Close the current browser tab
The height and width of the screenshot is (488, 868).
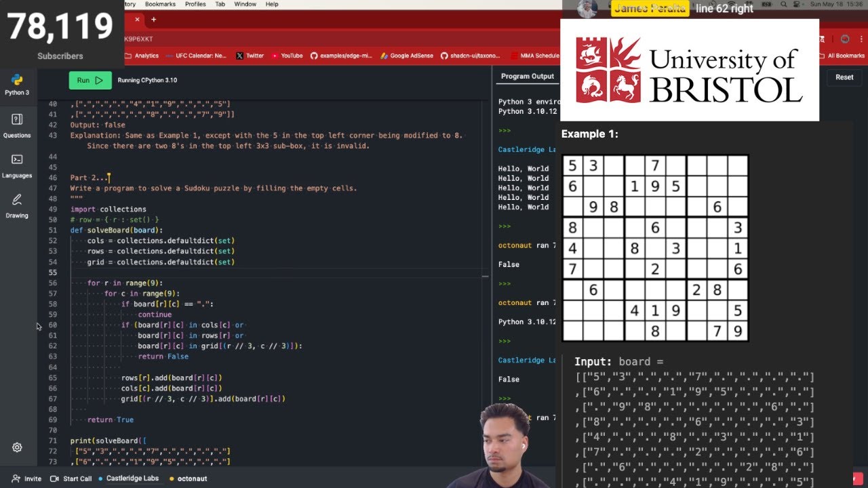137,20
